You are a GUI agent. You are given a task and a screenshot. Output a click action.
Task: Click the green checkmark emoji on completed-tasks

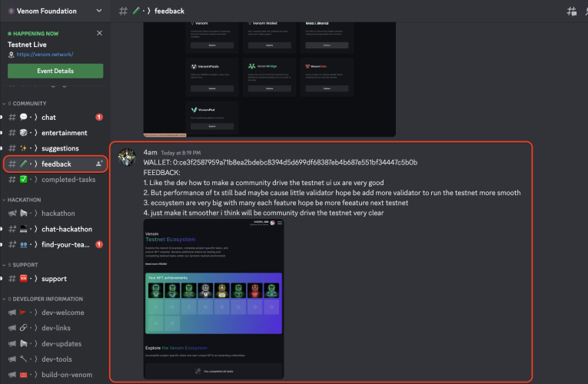point(23,180)
